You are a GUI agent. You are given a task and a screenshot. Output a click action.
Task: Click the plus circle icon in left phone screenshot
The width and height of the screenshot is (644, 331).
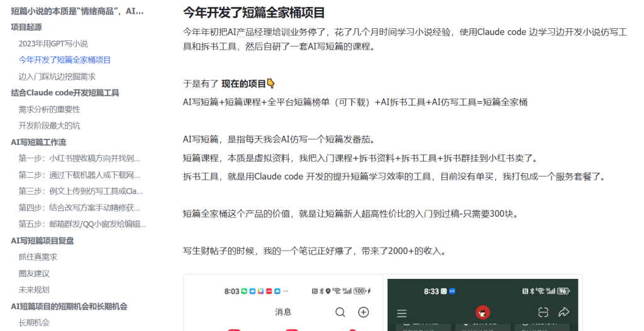tap(364, 313)
